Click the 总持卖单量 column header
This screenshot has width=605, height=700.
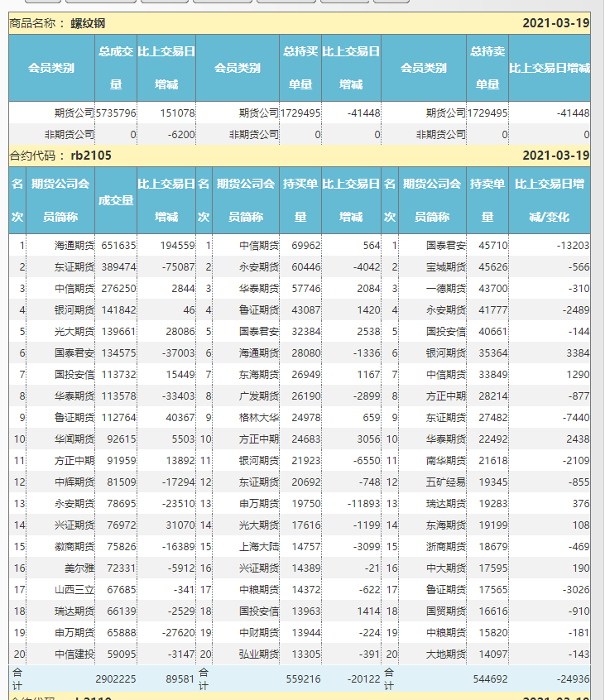(x=487, y=67)
